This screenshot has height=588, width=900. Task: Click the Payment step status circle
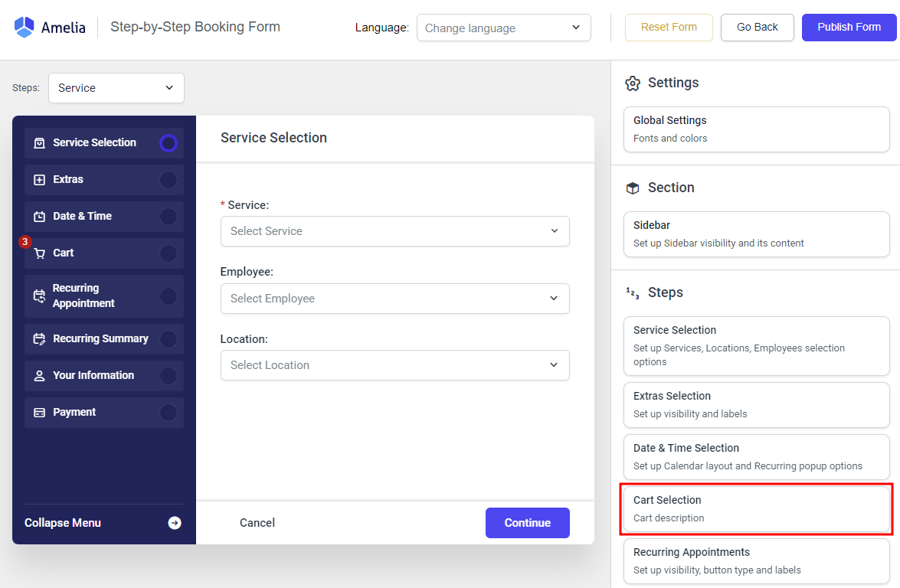click(169, 413)
